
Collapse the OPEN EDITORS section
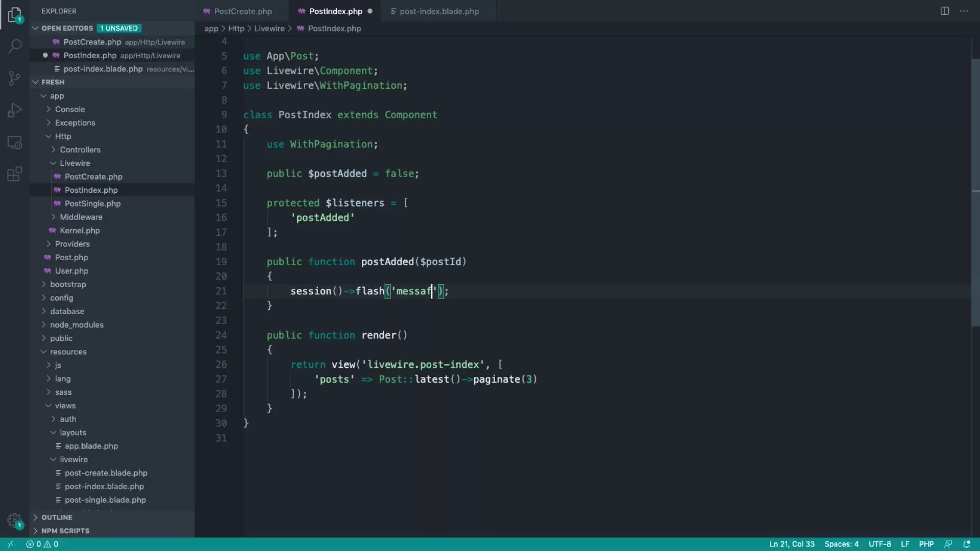point(36,28)
